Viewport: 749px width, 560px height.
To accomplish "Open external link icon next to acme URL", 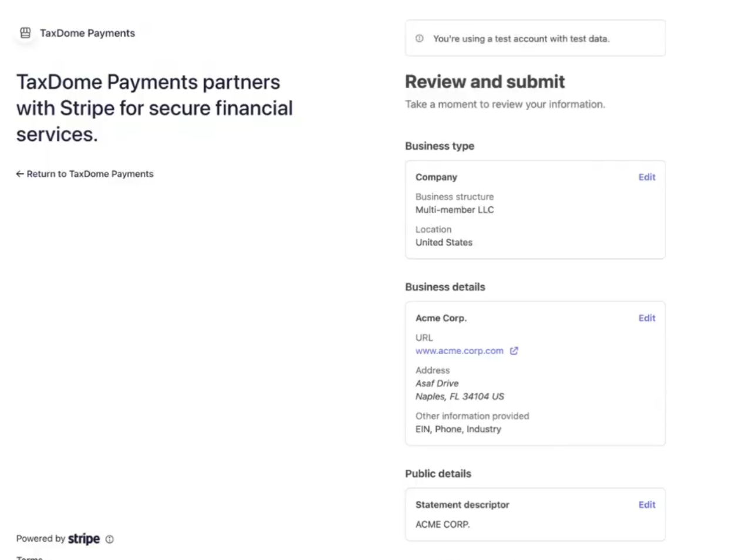I will (514, 350).
